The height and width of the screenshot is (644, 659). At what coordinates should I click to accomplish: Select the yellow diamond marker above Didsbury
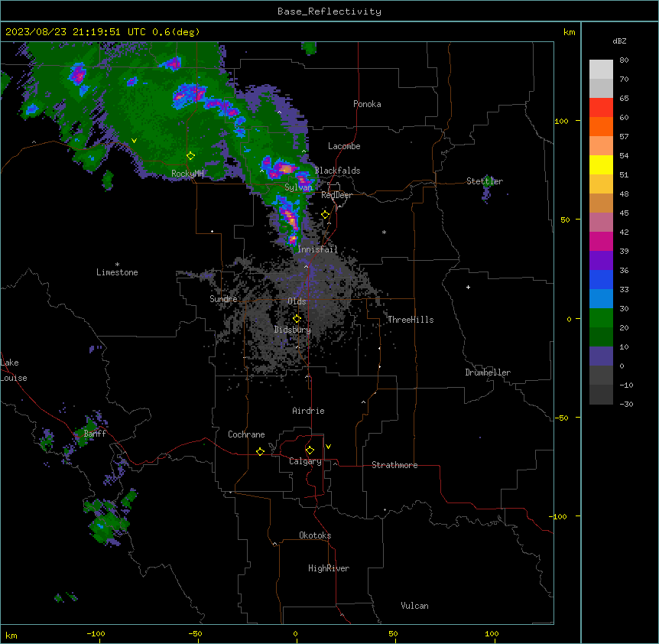[297, 319]
